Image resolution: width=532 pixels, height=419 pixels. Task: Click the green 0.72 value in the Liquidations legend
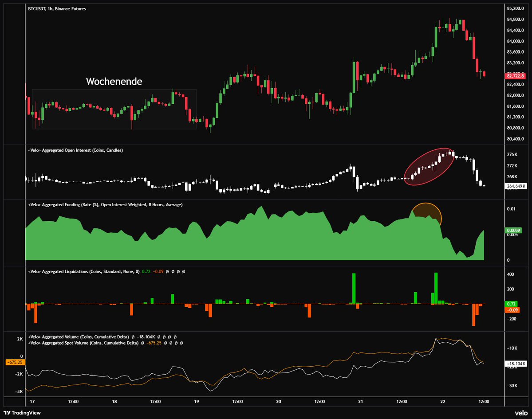(146, 271)
